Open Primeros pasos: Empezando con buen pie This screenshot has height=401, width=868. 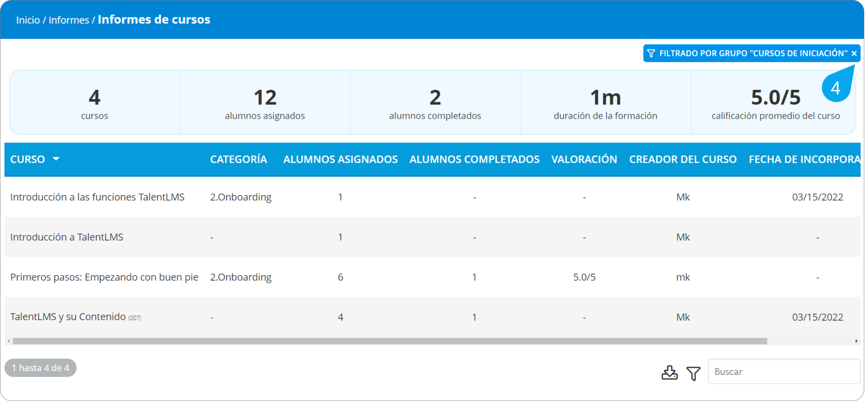point(104,277)
